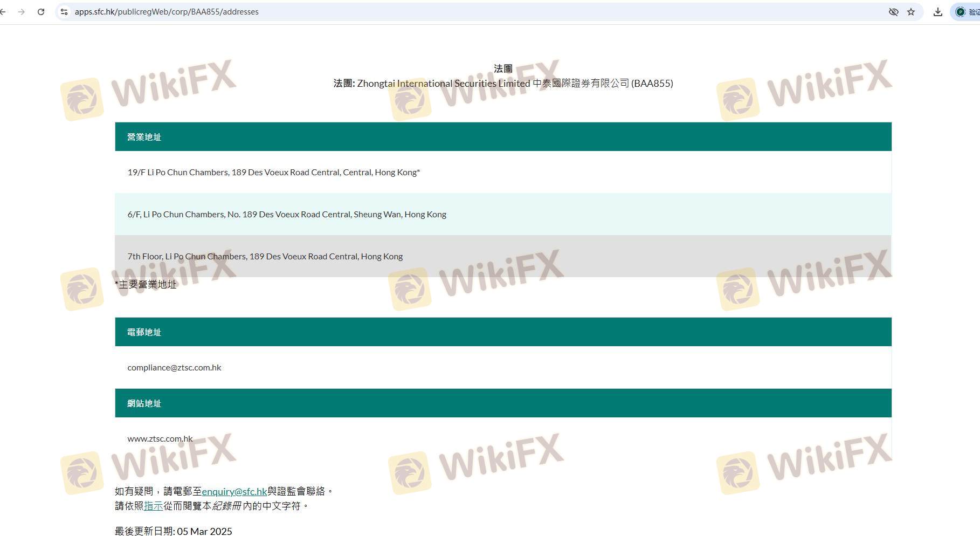Select the 19/F Li Po Chun Chambers address
Viewport: 980px width, 536px height.
(x=274, y=173)
